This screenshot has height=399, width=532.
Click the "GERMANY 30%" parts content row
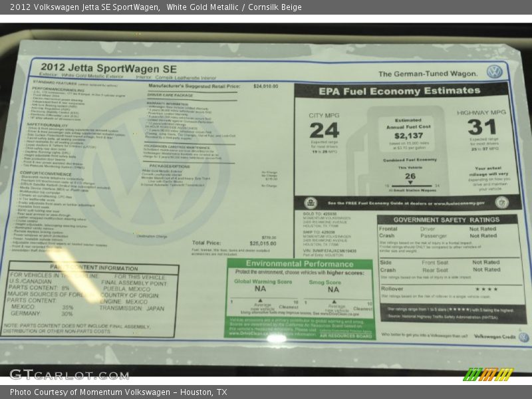tap(42, 313)
